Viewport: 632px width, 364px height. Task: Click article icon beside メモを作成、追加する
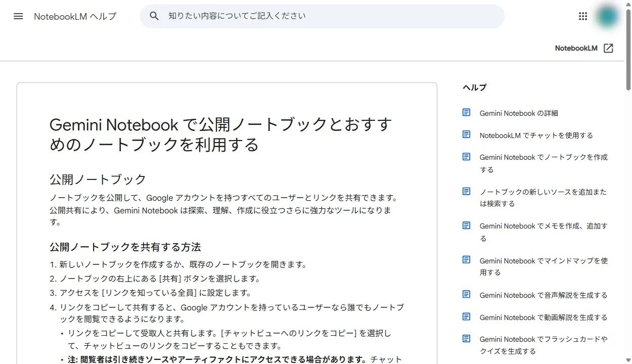coord(467,225)
